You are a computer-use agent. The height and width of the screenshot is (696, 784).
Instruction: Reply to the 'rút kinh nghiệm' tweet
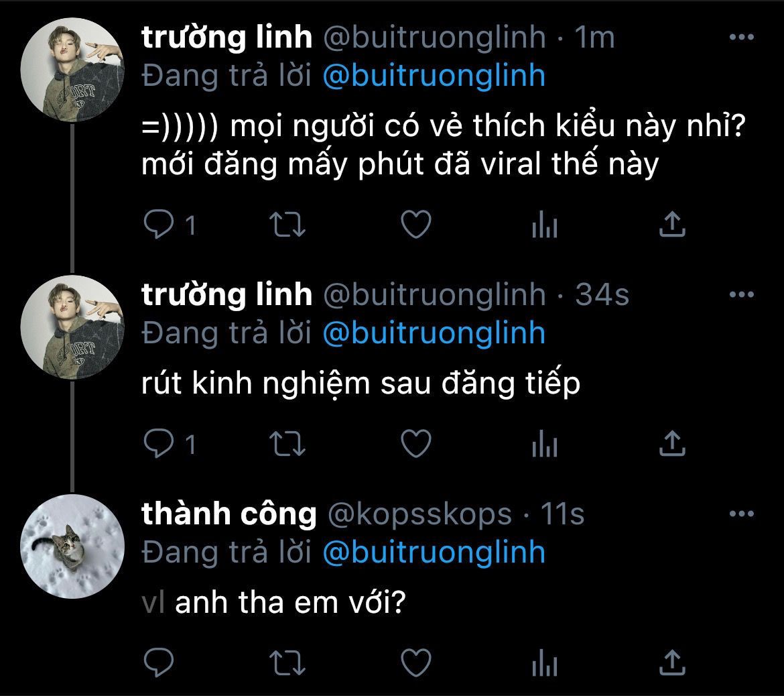click(x=159, y=443)
